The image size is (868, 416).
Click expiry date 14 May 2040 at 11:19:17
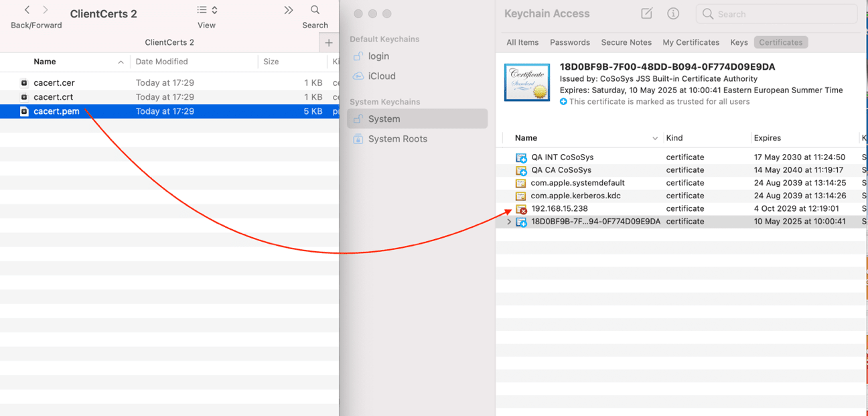[x=798, y=170]
